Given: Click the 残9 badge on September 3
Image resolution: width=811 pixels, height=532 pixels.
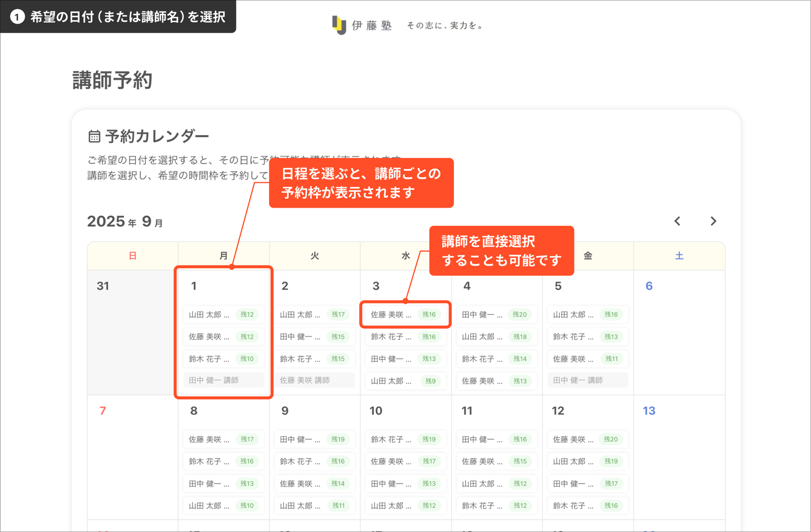Looking at the screenshot, I should [x=430, y=381].
